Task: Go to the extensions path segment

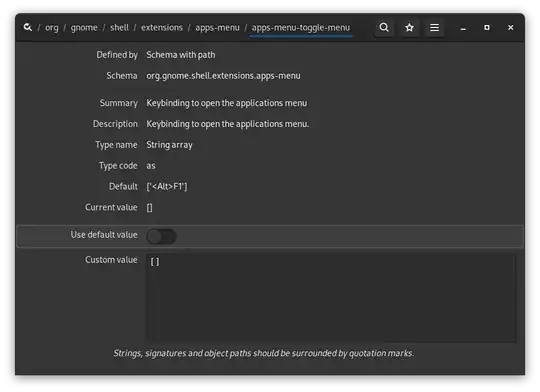Action: (162, 28)
